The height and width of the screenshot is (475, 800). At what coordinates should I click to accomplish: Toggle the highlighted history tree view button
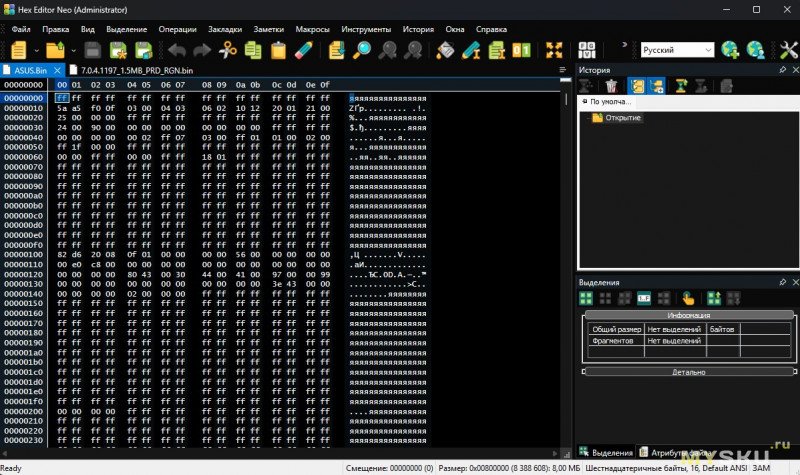635,87
